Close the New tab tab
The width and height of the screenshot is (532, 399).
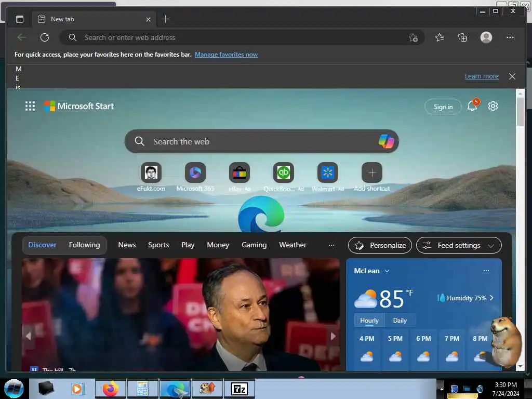[148, 20]
